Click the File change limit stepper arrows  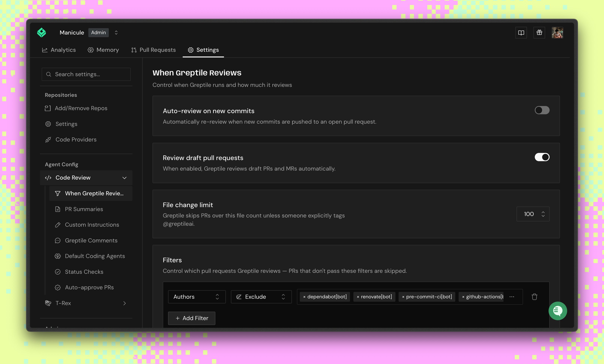(543, 214)
